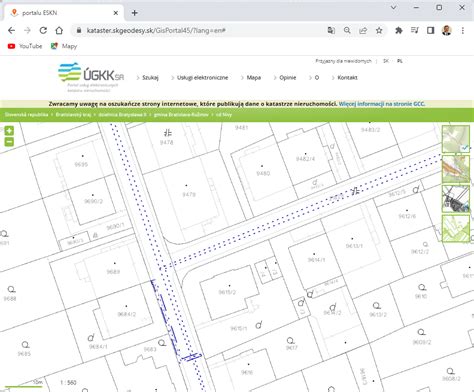Image resolution: width=474 pixels, height=392 pixels.
Task: Select the second terrain basemap thumbnail
Action: [456, 169]
